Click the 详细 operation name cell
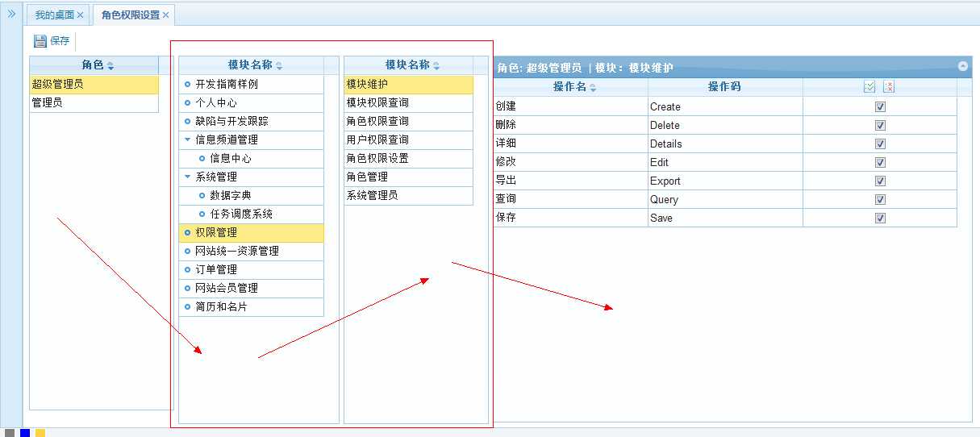 [570, 144]
